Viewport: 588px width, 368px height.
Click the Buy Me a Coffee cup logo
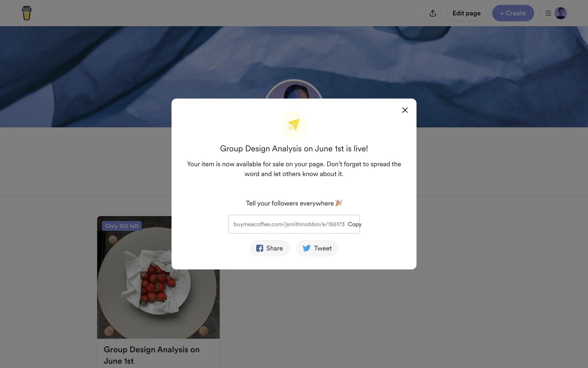click(27, 13)
